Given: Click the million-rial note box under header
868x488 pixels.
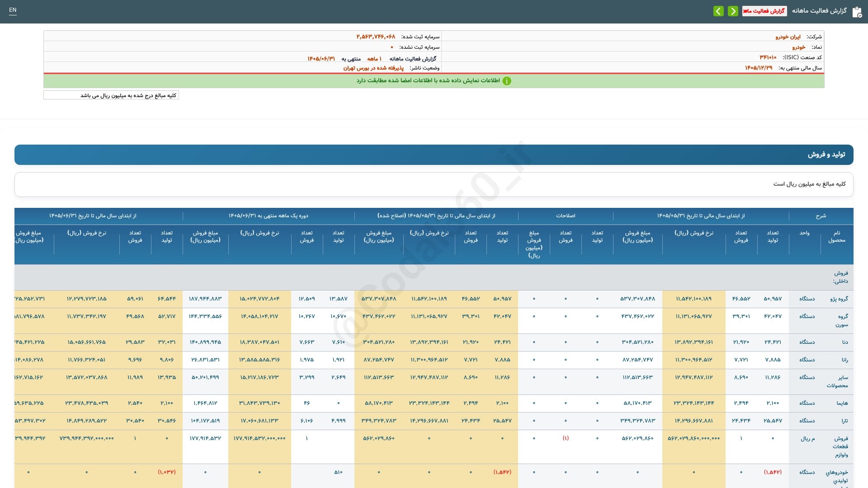Looking at the screenshot, I should coord(111,95).
